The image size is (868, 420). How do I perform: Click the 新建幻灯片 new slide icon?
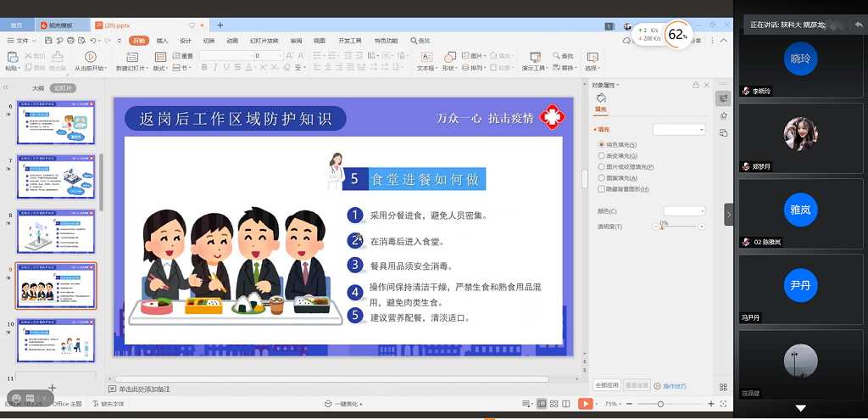tap(131, 57)
